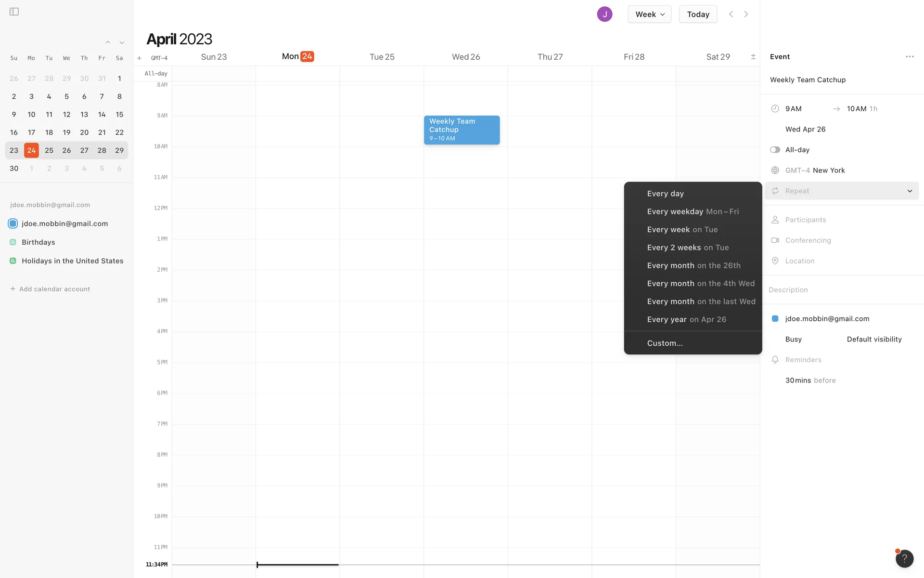
Task: Select Weekly Team Catchup event block
Action: (461, 130)
